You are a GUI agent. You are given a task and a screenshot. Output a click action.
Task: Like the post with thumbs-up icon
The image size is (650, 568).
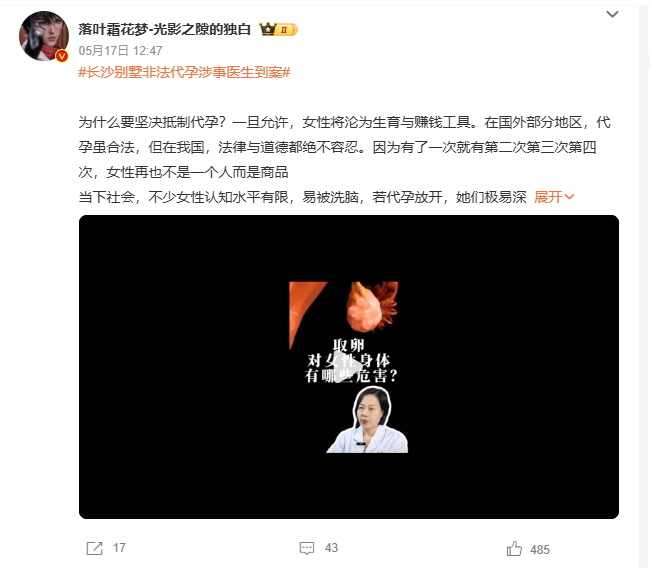coord(514,549)
